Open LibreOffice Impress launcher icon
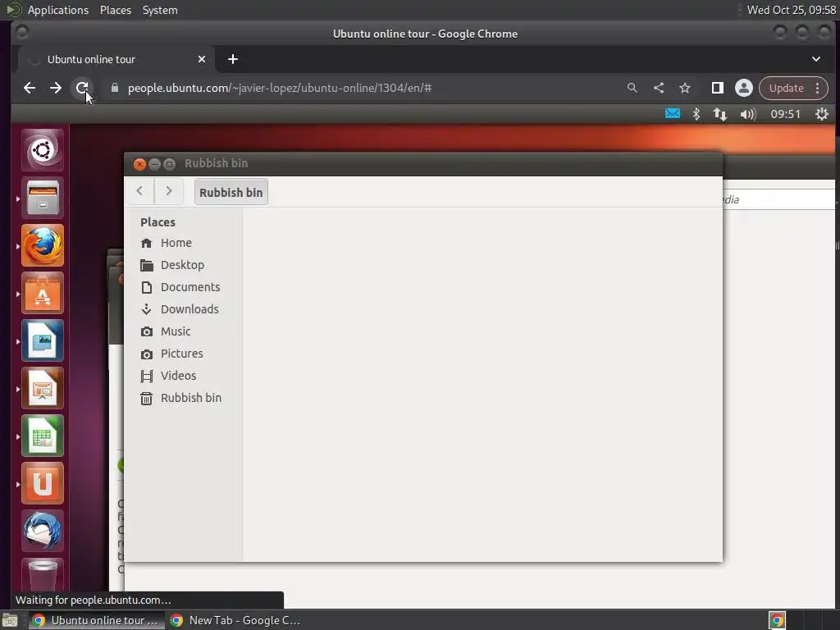The width and height of the screenshot is (840, 630). coord(43,388)
